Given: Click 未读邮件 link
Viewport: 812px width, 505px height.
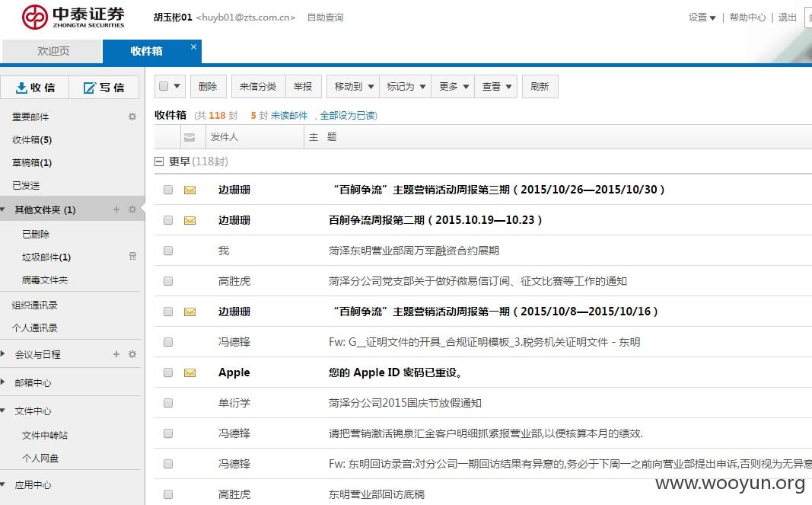Looking at the screenshot, I should click(x=289, y=116).
